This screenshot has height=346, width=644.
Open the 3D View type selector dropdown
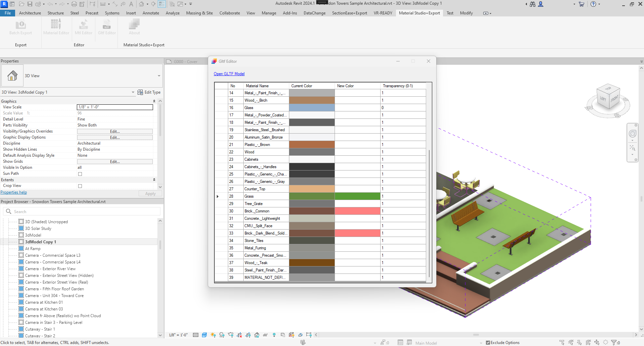(159, 76)
